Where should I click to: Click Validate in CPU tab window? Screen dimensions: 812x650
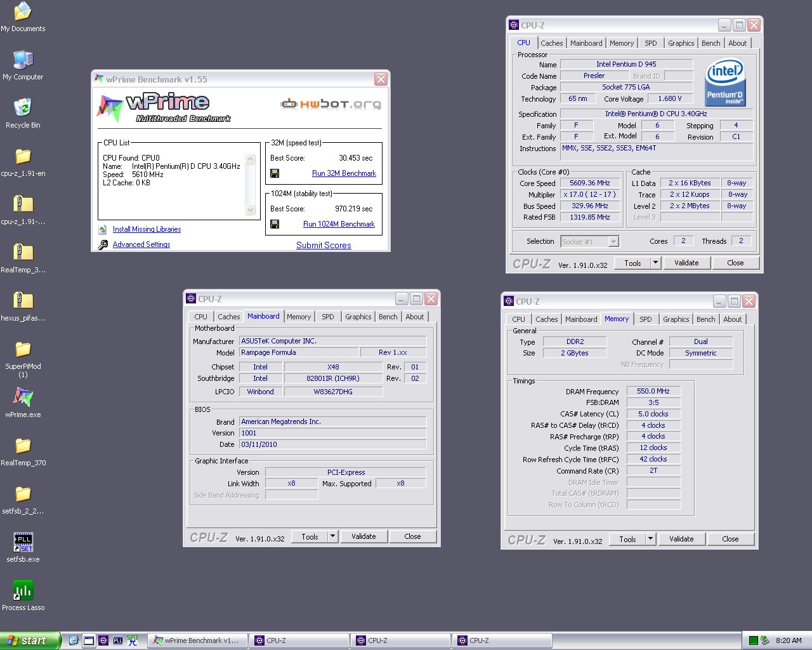[686, 263]
